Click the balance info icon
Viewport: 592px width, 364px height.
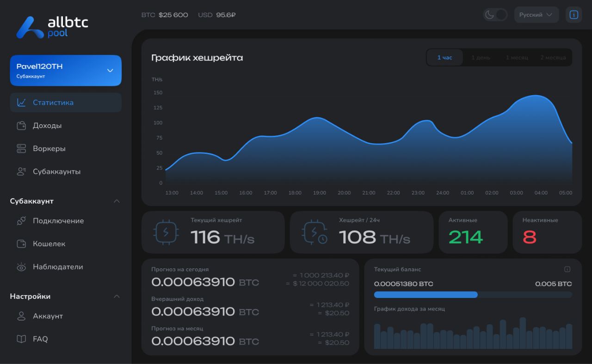point(567,269)
